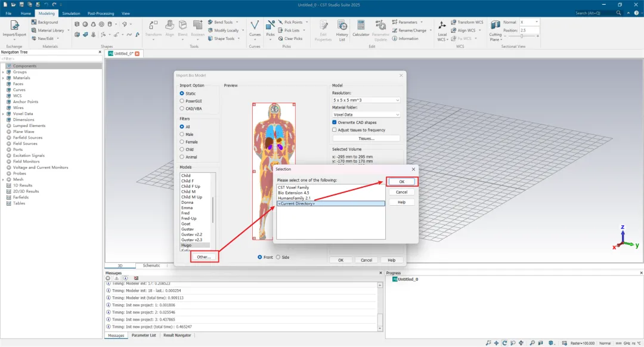Select HumansFamily 2.1 in the list
644x347 pixels.
293,198
